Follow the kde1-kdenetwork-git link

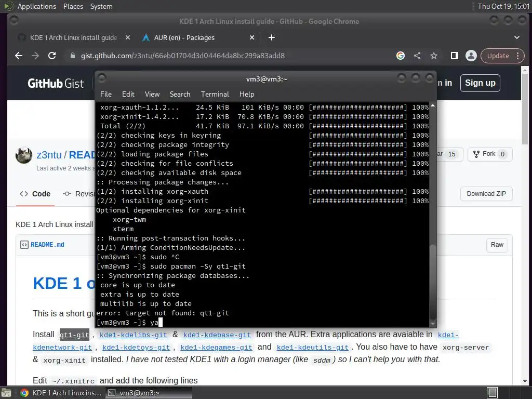(x=62, y=348)
